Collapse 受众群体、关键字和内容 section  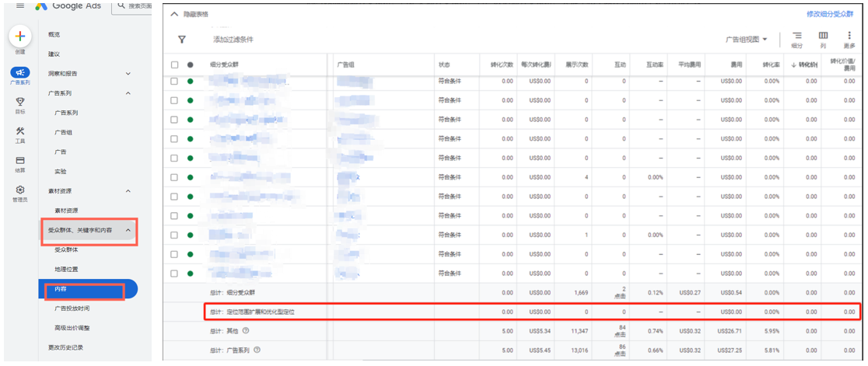128,230
